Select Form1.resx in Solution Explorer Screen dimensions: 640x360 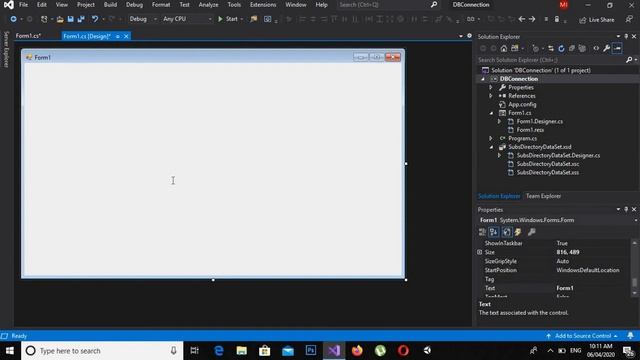pos(530,130)
